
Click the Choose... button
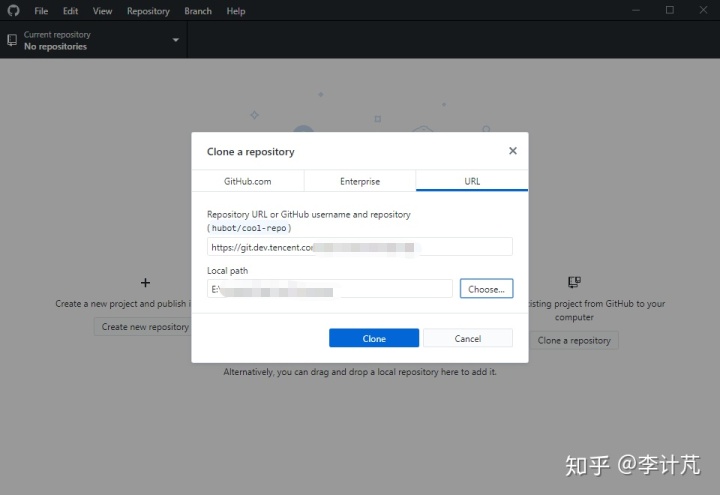(x=486, y=289)
